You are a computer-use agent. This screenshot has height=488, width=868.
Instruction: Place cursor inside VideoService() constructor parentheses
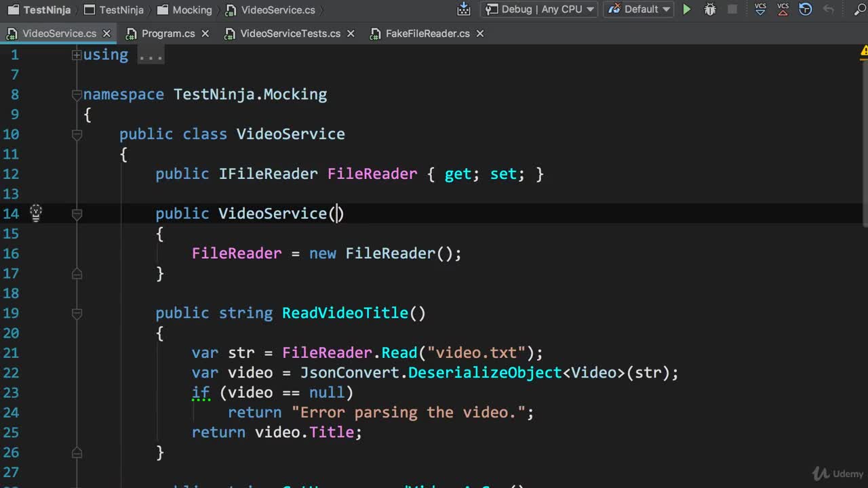[x=337, y=213]
